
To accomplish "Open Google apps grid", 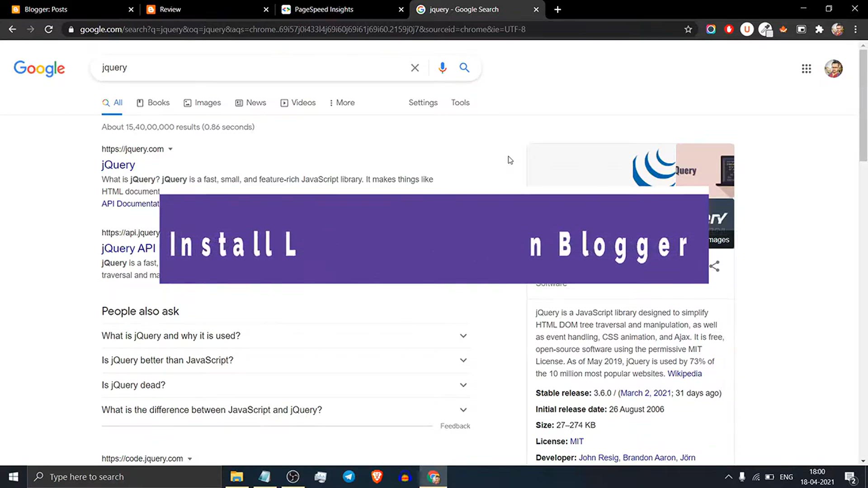I will (x=806, y=69).
